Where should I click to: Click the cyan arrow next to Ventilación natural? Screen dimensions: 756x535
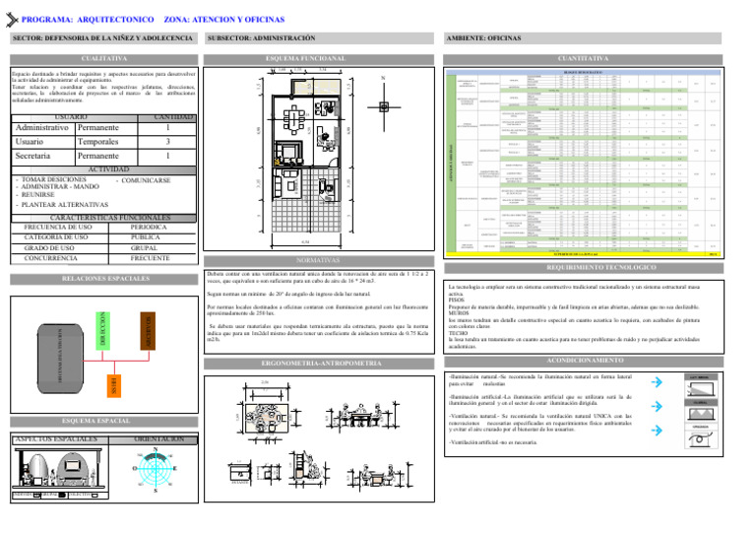point(657,430)
